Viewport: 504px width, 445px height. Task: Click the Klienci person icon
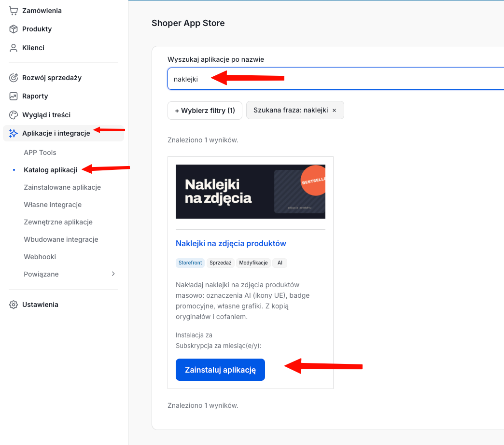coord(13,48)
